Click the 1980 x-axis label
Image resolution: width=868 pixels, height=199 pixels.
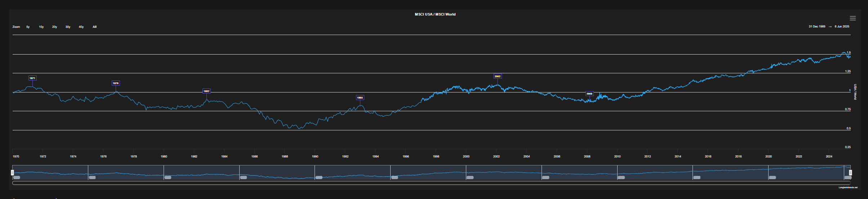coord(164,156)
